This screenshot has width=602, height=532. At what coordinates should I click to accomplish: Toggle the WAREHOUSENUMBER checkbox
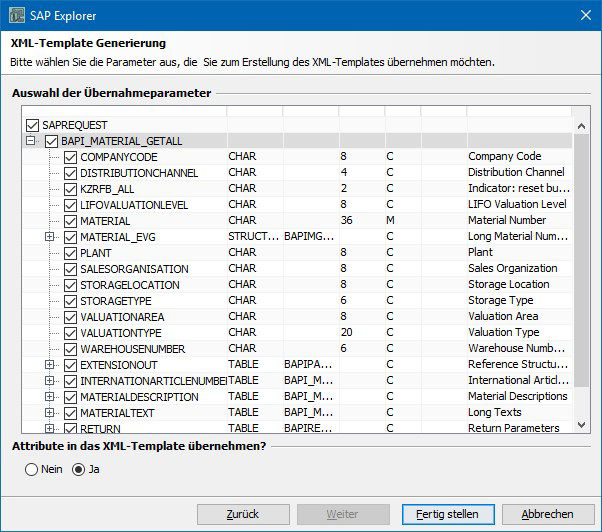pos(70,349)
